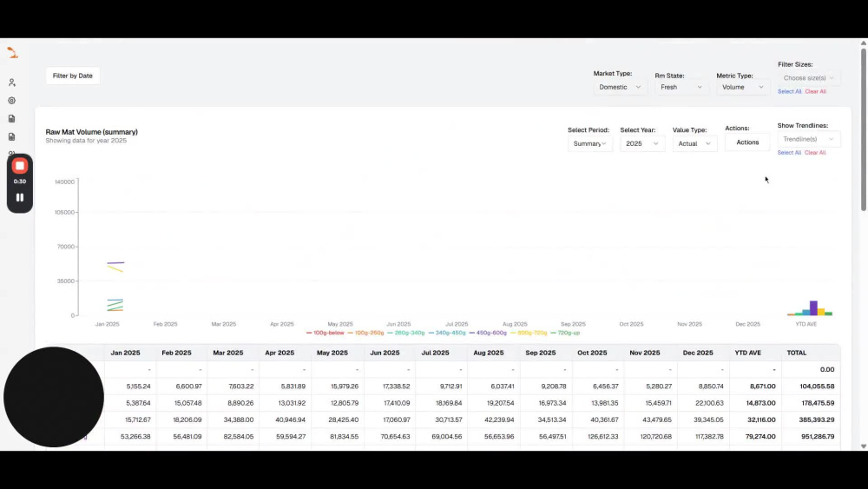Toggle the 260g-340g series in the legend

click(x=406, y=333)
